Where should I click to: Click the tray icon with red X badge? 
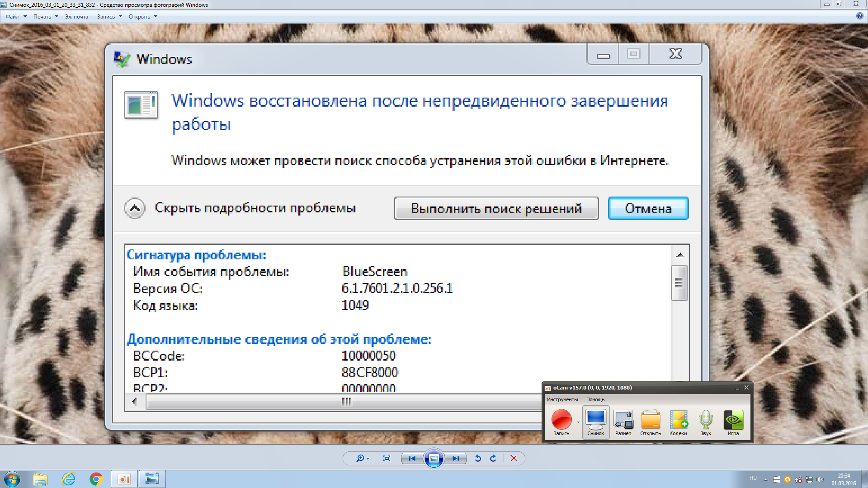coord(798,479)
